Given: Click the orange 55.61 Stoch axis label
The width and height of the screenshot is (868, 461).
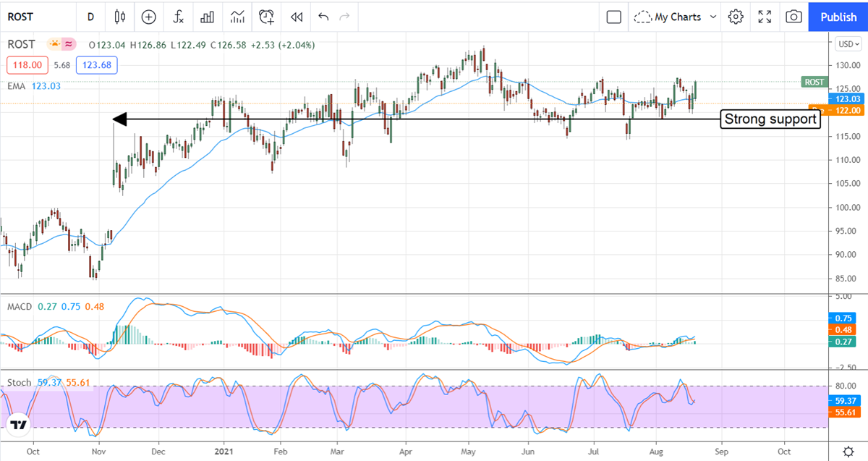Looking at the screenshot, I should click(845, 411).
